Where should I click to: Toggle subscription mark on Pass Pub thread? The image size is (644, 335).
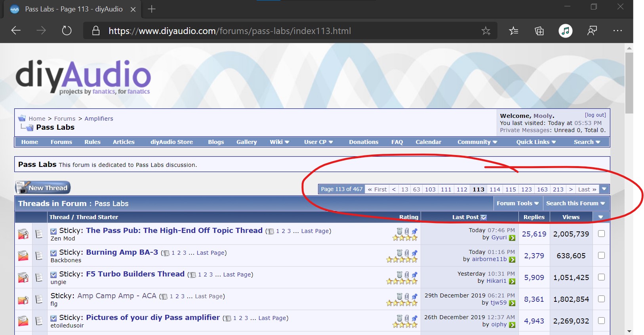pos(53,231)
